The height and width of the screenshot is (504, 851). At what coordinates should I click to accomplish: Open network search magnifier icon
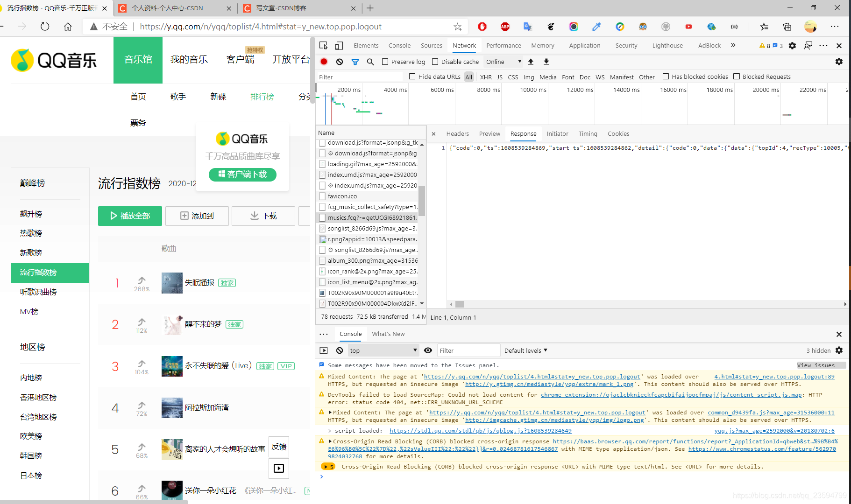click(370, 62)
